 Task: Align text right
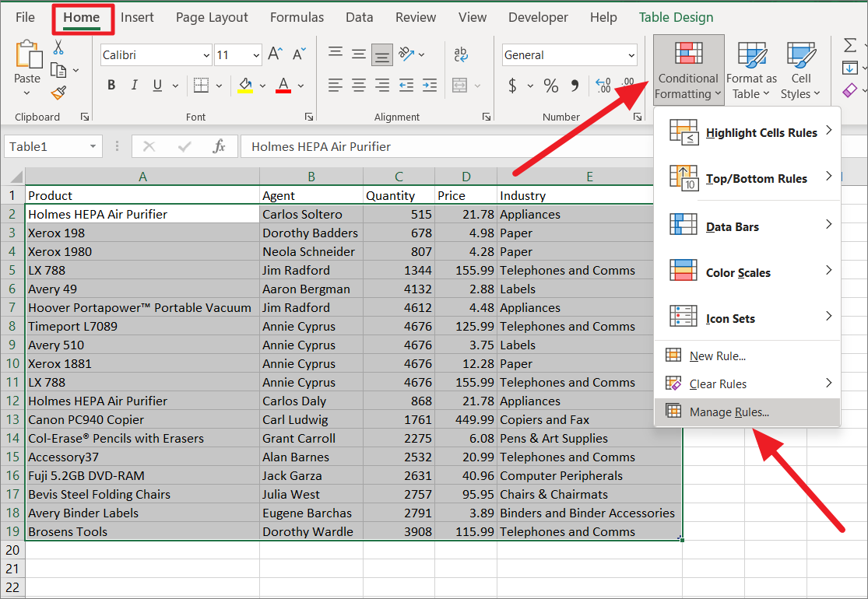(382, 85)
